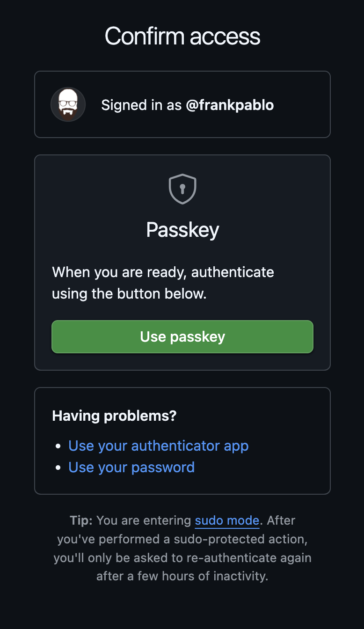Click the Signed in as panel

click(182, 104)
